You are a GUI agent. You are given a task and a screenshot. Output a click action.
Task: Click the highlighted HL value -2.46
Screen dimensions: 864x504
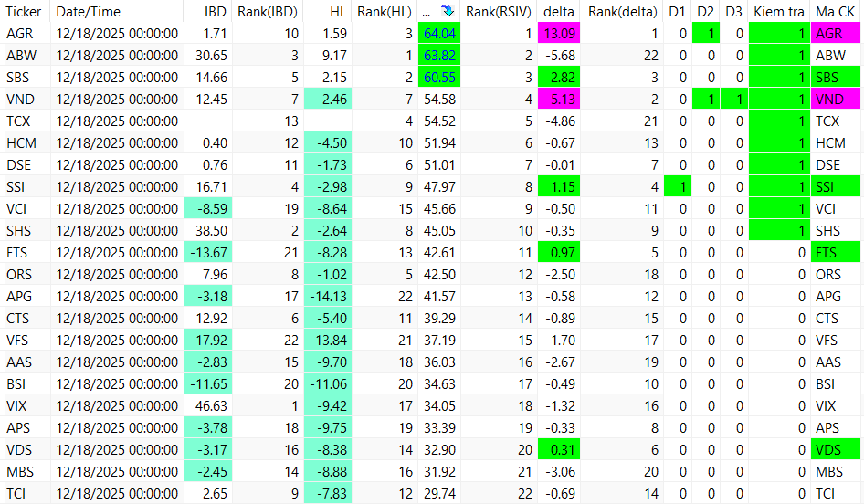tap(328, 100)
